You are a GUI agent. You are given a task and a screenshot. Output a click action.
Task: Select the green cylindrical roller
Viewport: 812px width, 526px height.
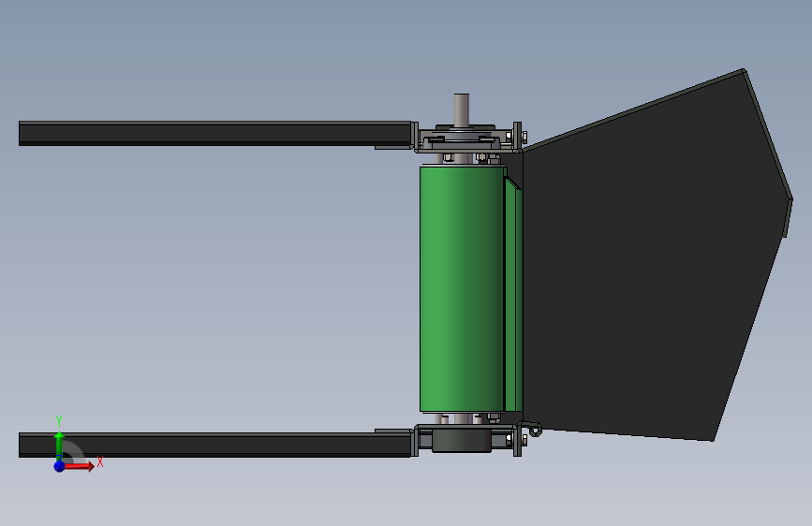[462, 289]
